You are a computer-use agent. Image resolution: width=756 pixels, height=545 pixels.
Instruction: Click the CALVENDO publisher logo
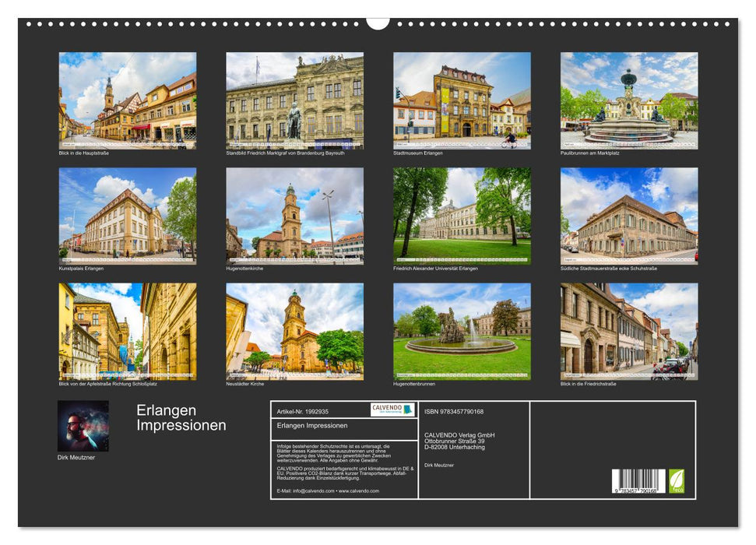393,409
